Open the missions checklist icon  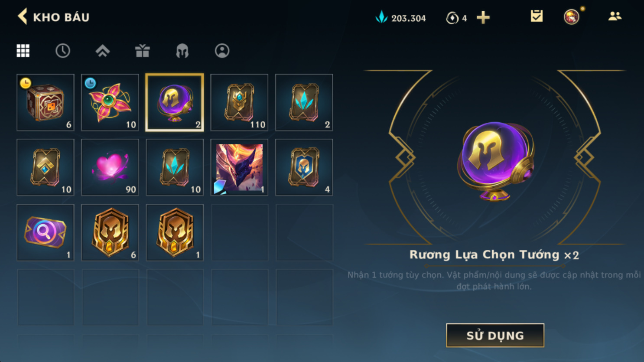coord(537,16)
